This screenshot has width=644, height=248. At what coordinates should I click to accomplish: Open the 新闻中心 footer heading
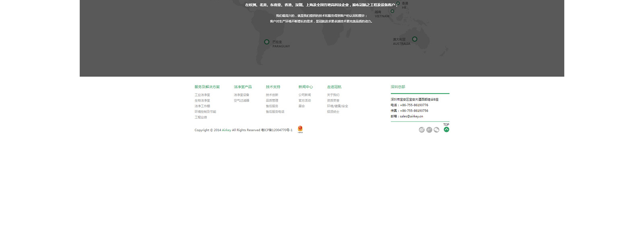pyautogui.click(x=305, y=87)
